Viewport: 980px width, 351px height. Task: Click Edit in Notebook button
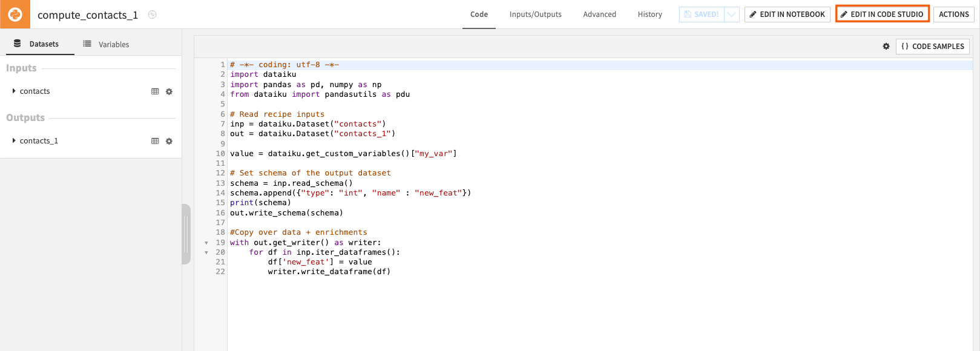coord(787,15)
